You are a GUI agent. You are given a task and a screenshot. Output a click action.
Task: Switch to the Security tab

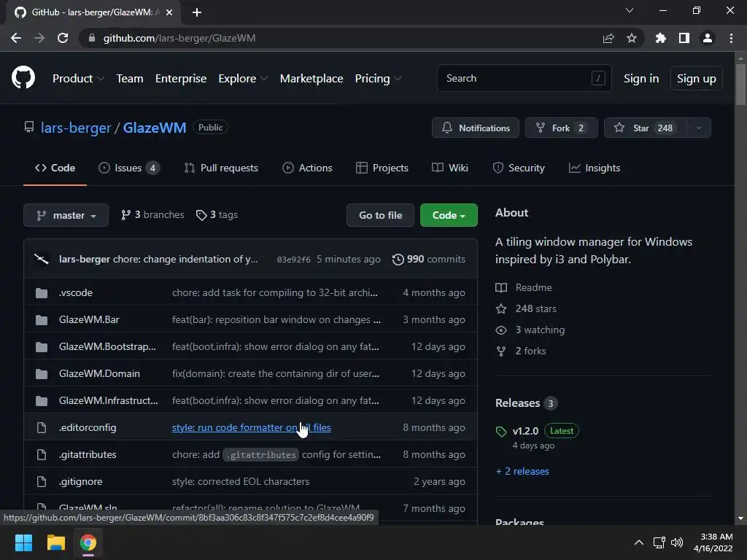(x=519, y=168)
